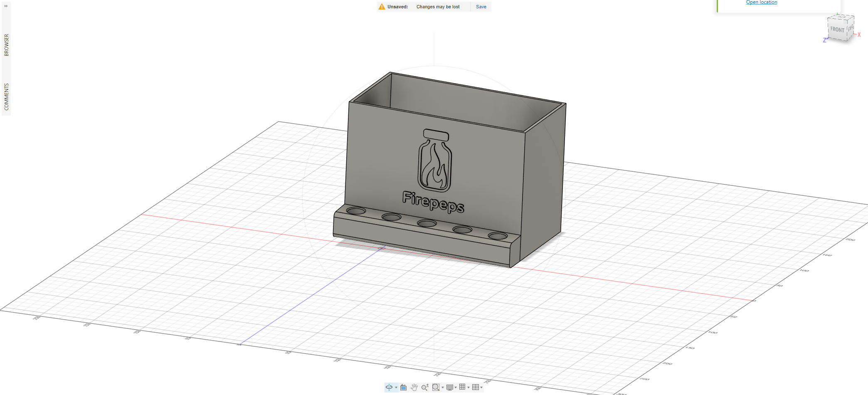Click the FRONT face of the ViewCube
The width and height of the screenshot is (868, 395).
[837, 30]
